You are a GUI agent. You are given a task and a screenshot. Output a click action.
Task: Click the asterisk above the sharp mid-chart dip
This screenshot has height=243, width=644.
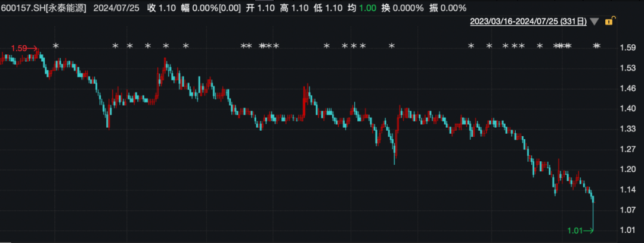392,46
